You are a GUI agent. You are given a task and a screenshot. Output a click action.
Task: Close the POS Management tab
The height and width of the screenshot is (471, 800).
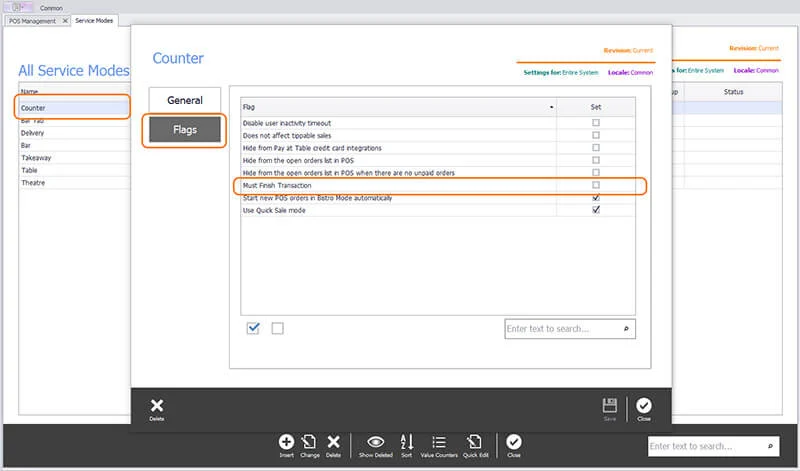[x=65, y=21]
